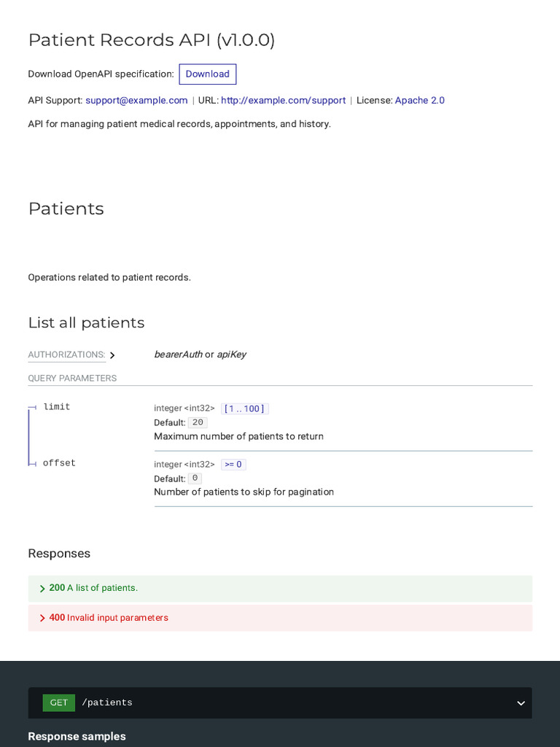Image resolution: width=560 pixels, height=747 pixels.
Task: Expand the 200 response chevron icon
Action: pyautogui.click(x=42, y=589)
